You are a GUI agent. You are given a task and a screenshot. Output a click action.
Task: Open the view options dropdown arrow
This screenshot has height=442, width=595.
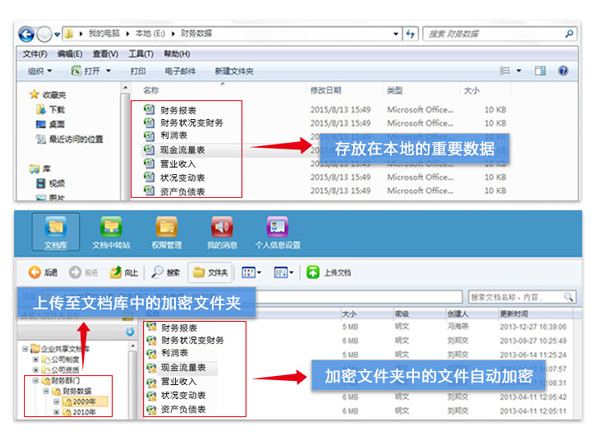pos(519,71)
